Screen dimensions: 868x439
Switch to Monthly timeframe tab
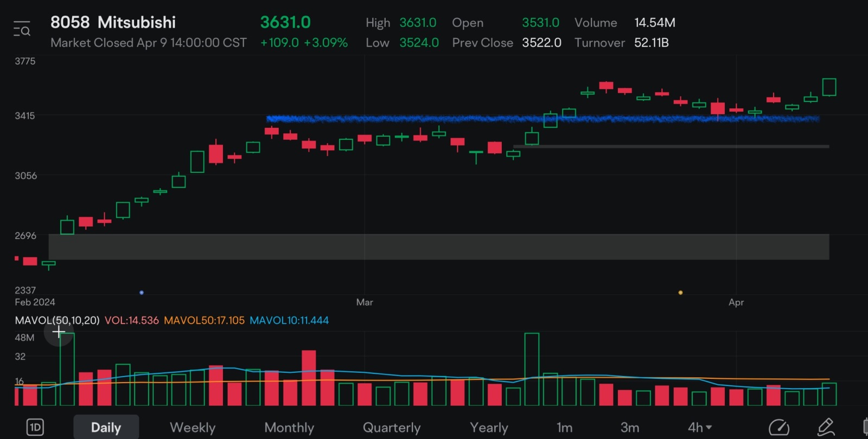coord(289,428)
